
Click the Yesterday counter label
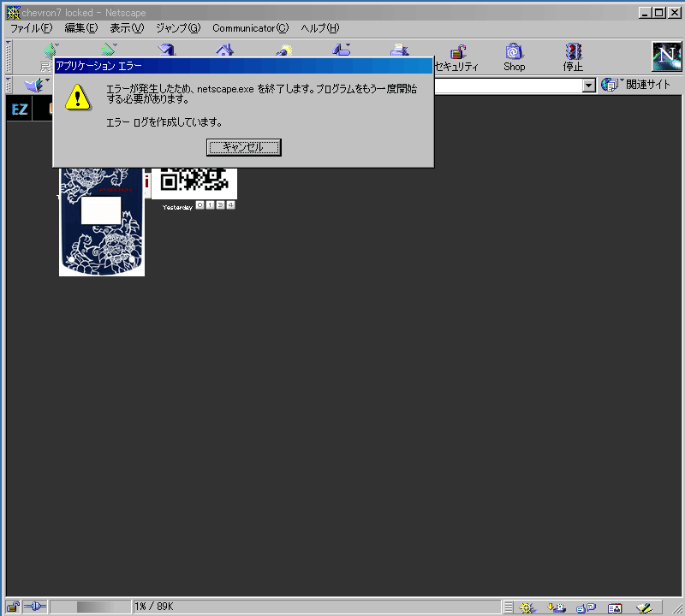(x=177, y=207)
